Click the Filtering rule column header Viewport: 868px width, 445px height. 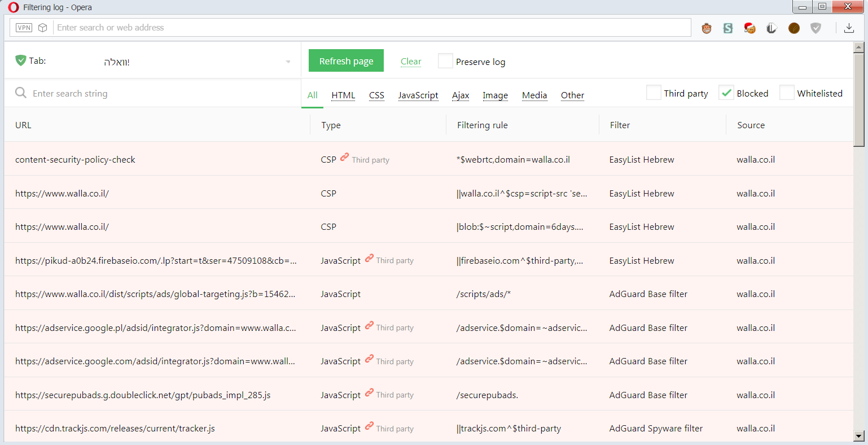point(482,125)
